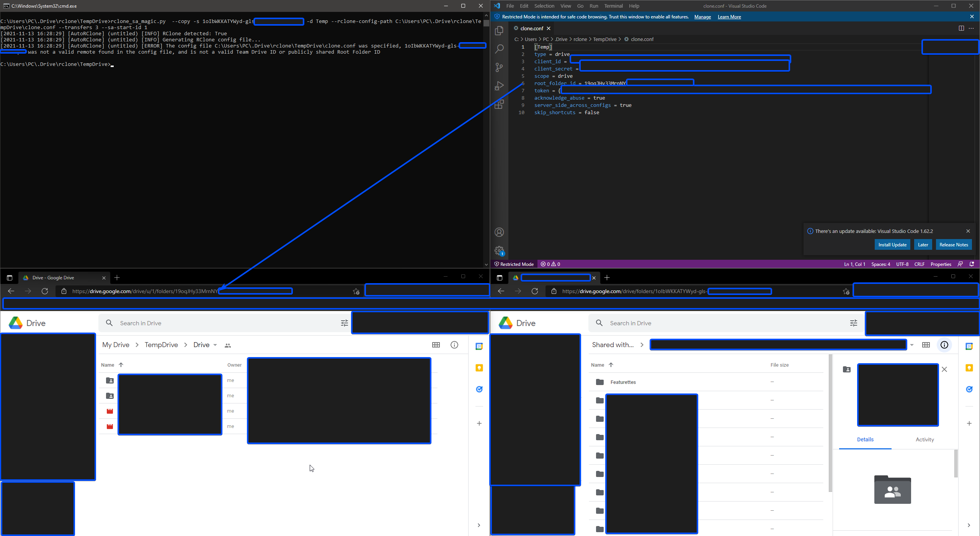Collapse the side panel chevron in left Drive
The width and height of the screenshot is (980, 536).
tap(479, 525)
